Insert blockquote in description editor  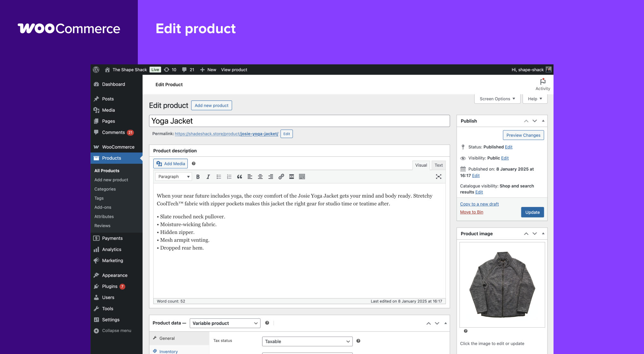[x=239, y=177]
